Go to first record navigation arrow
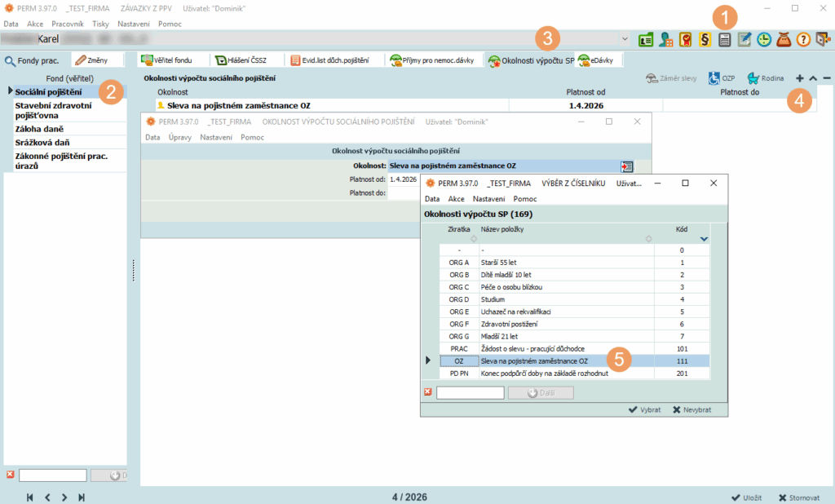 [x=30, y=497]
